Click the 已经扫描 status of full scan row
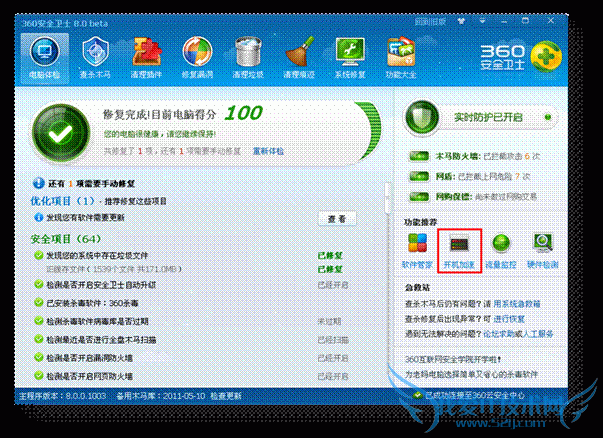The height and width of the screenshot is (438, 603). [333, 340]
